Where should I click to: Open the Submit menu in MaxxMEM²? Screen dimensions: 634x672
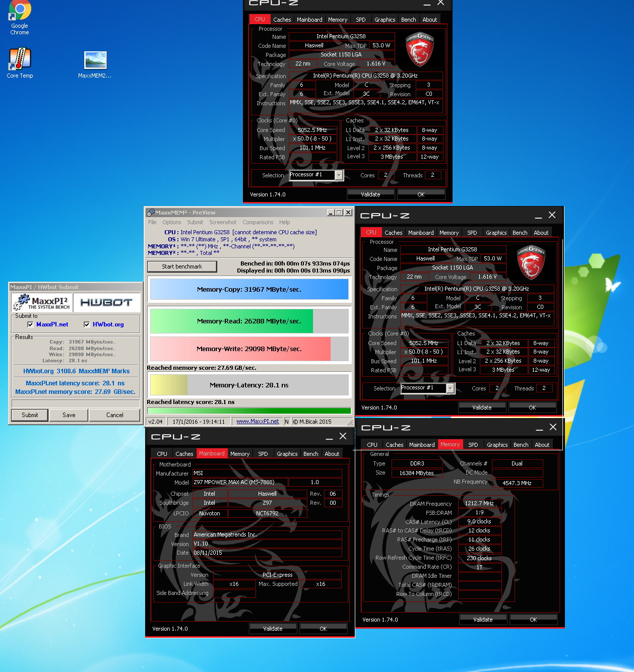point(195,222)
